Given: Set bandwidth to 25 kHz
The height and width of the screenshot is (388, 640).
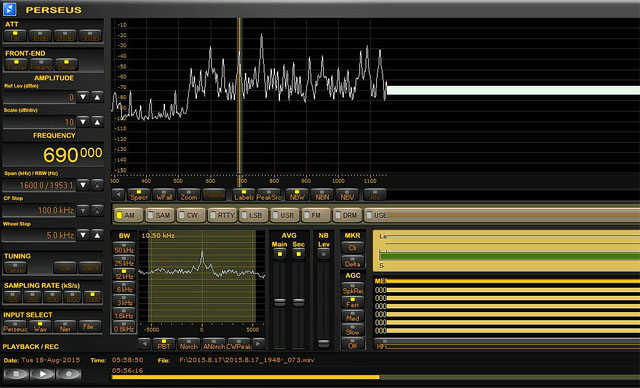Looking at the screenshot, I should pyautogui.click(x=124, y=261).
